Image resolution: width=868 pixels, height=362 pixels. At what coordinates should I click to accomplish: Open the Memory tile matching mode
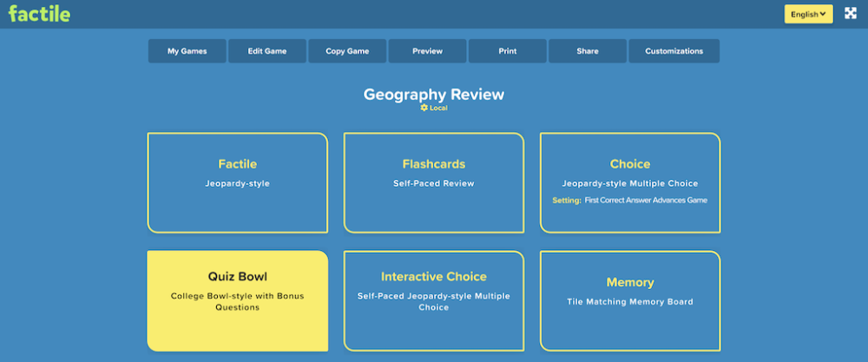[630, 300]
